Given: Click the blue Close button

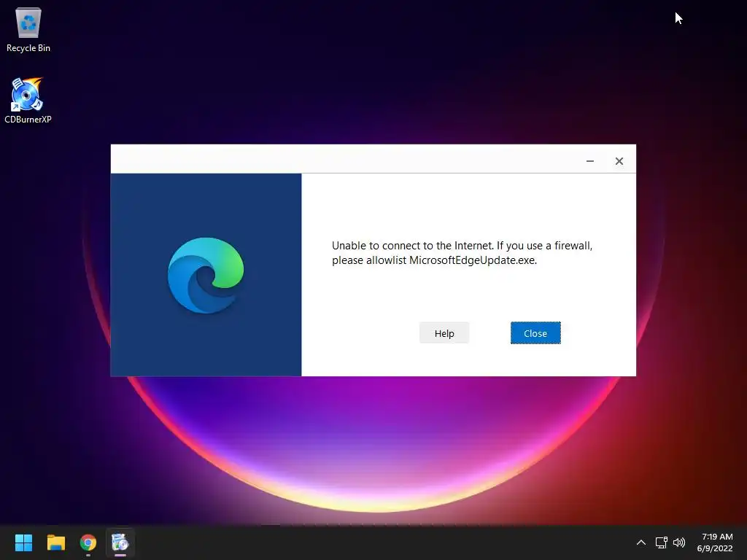Looking at the screenshot, I should click(x=535, y=332).
